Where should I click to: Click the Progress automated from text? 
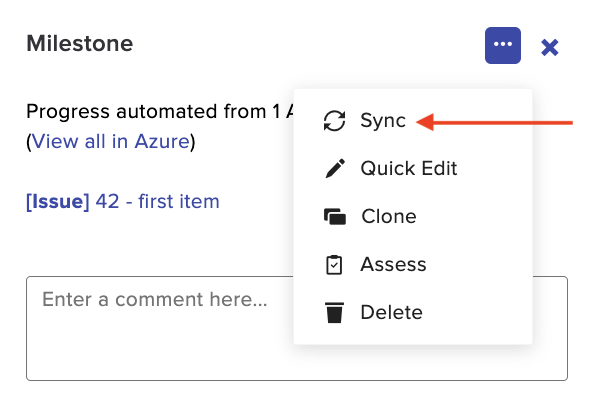146,111
